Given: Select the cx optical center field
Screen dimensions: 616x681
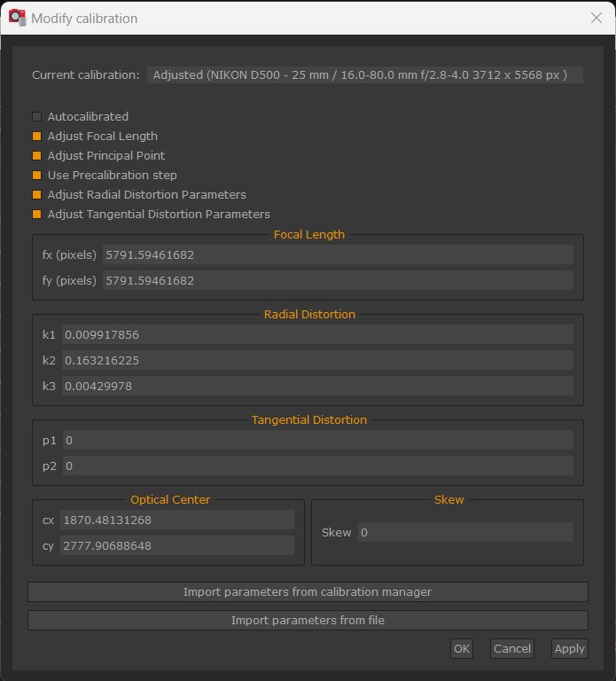Looking at the screenshot, I should click(177, 520).
